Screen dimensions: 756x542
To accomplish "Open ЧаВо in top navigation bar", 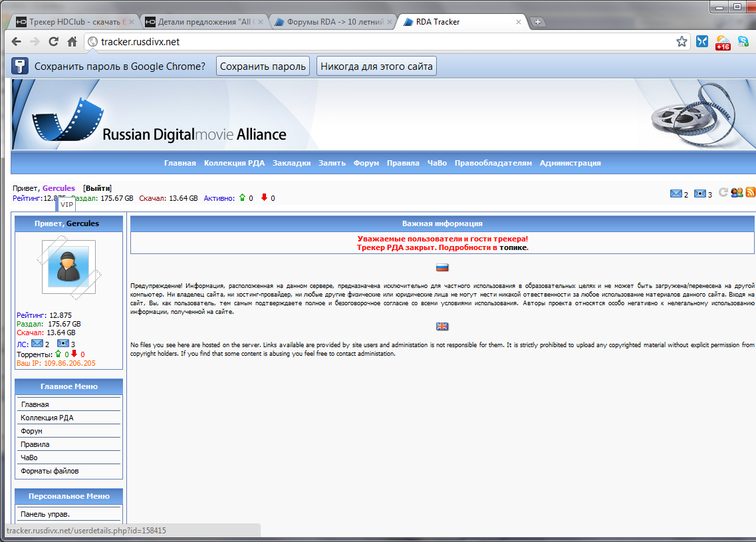I will tap(437, 163).
